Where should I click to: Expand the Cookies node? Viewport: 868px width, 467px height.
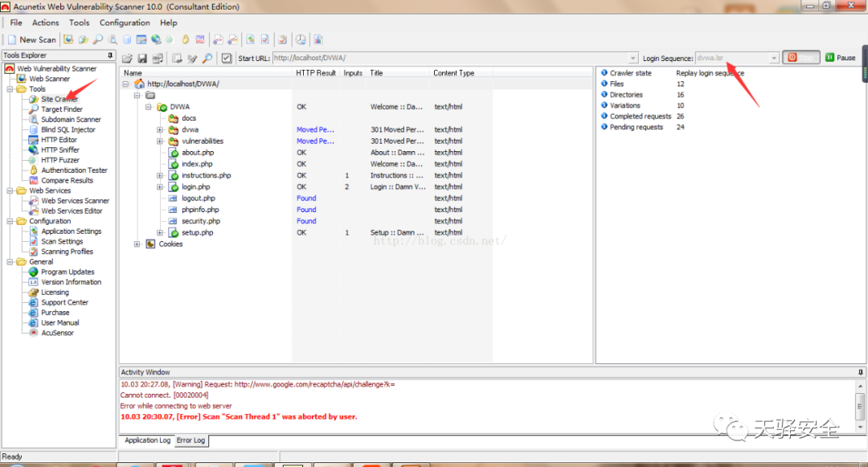point(137,244)
